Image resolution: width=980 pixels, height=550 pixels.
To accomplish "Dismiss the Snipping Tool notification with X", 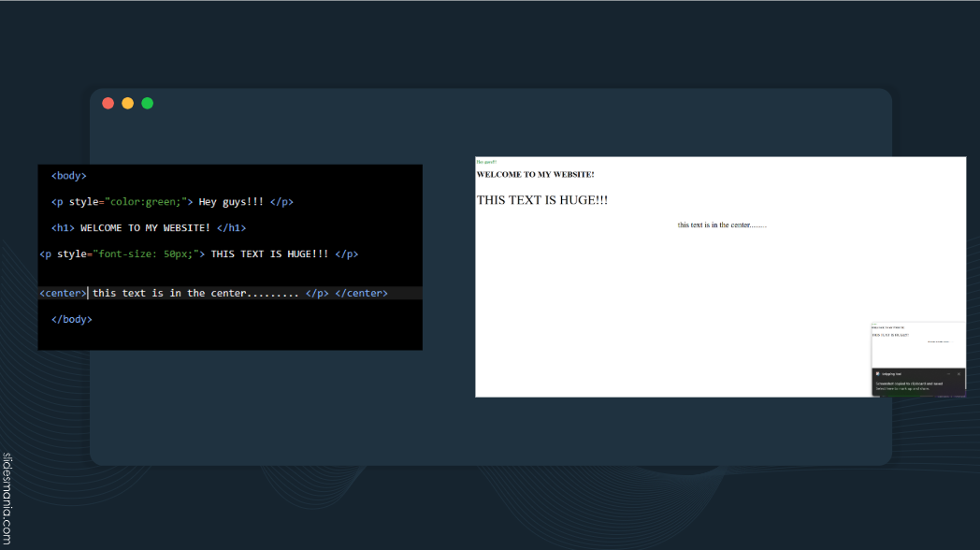I will point(958,373).
